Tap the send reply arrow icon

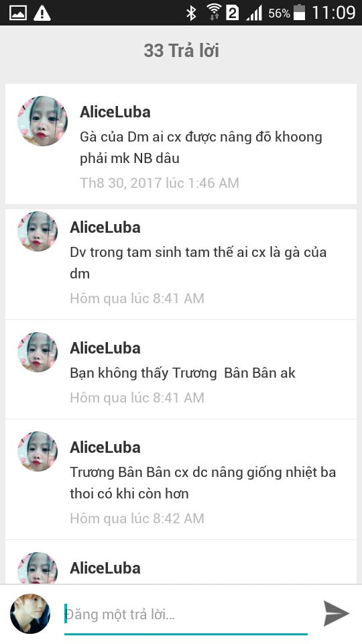pos(336,613)
